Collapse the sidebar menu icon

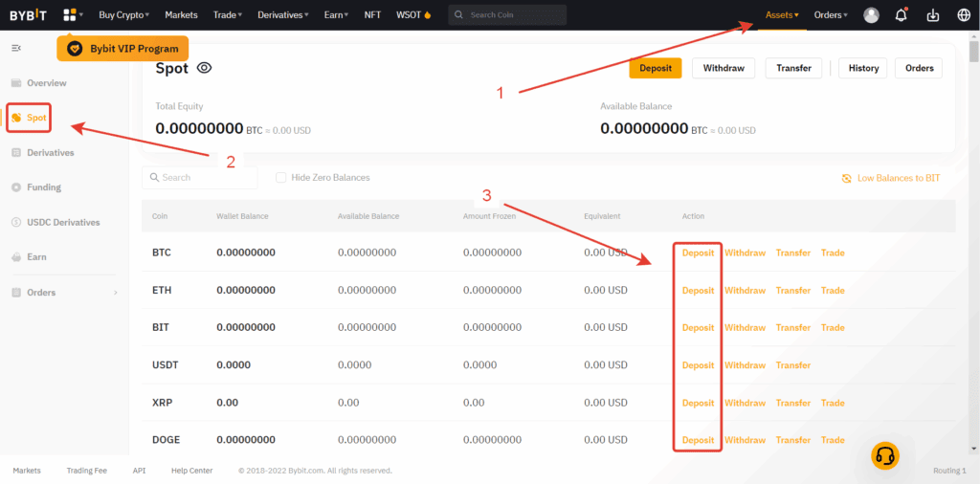point(16,48)
